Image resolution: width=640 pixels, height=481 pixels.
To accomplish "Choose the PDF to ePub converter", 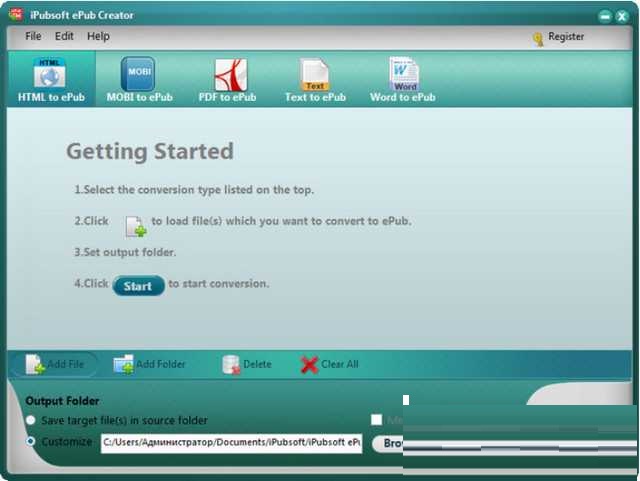I will point(227,79).
